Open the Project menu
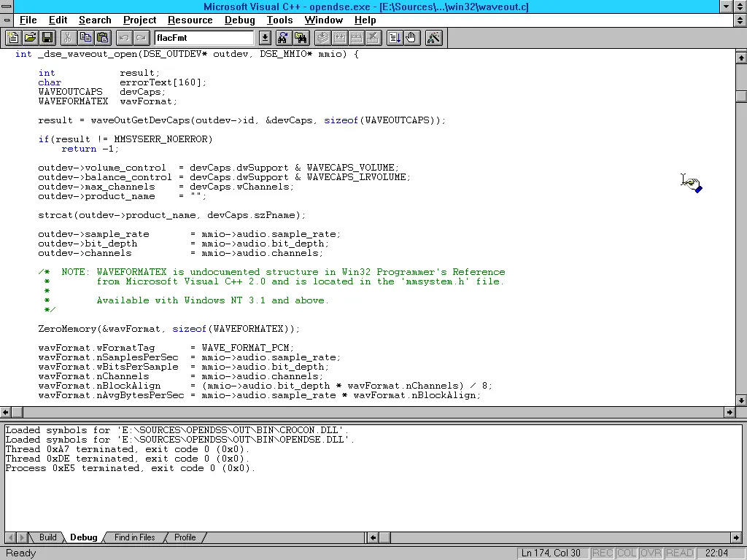Image resolution: width=747 pixels, height=560 pixels. pyautogui.click(x=139, y=20)
